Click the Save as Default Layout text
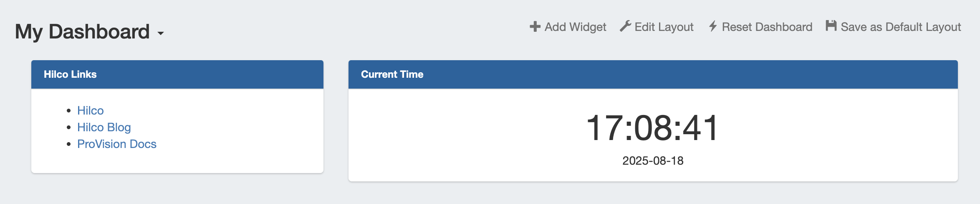The height and width of the screenshot is (204, 980). tap(901, 27)
